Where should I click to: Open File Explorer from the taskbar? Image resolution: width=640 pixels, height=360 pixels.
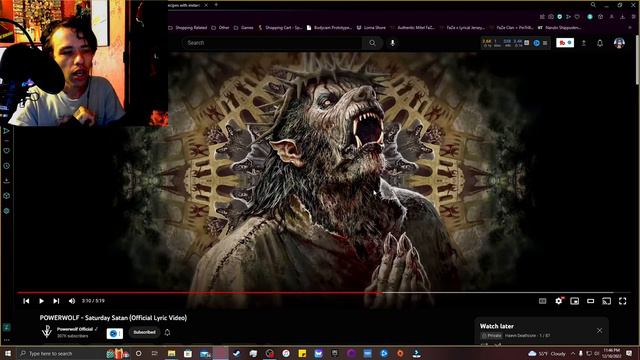171,353
